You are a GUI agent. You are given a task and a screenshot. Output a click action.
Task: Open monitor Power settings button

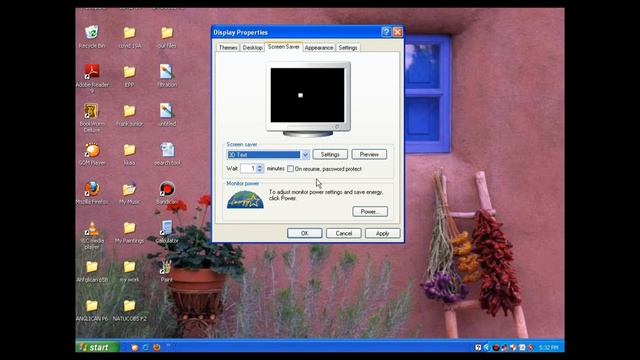coord(370,211)
